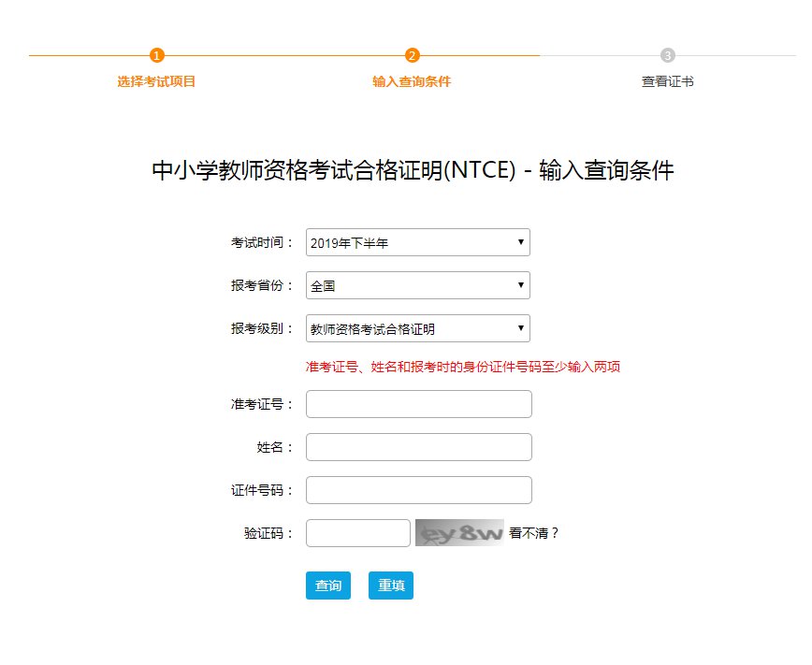The image size is (812, 665).
Task: Focus the 证件号码 input field
Action: click(x=418, y=490)
